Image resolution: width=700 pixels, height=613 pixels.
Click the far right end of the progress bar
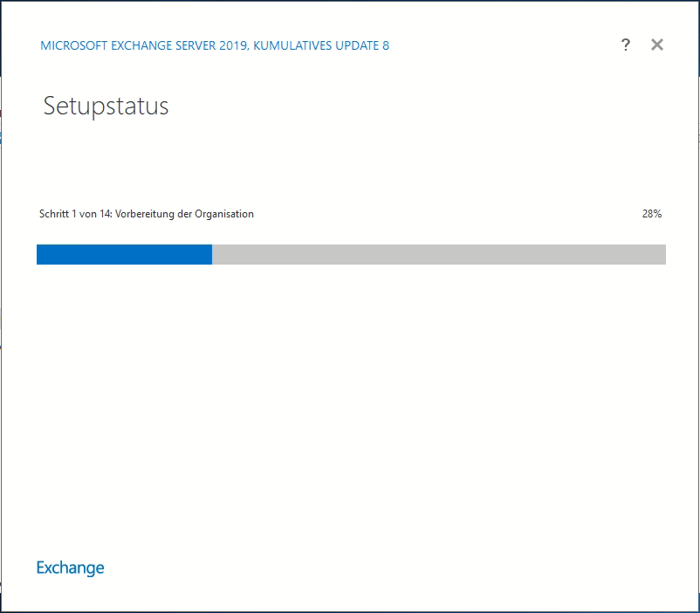[662, 254]
